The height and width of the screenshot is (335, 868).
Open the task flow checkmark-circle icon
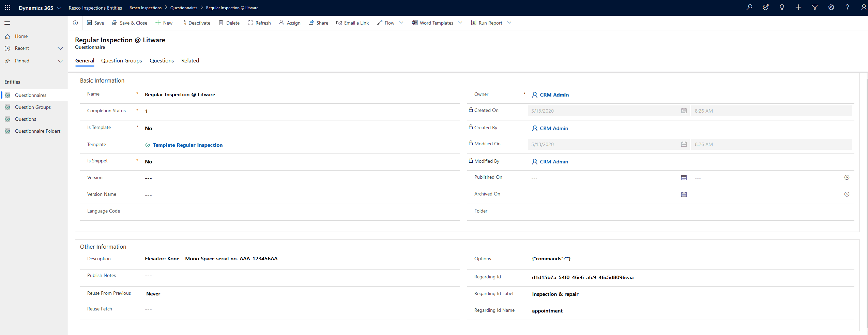(x=765, y=8)
